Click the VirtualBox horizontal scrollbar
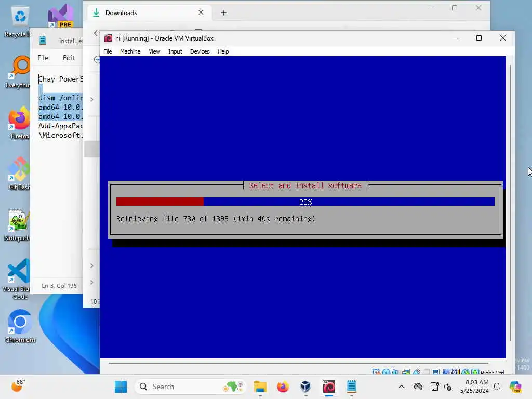The image size is (532, 399). click(299, 363)
